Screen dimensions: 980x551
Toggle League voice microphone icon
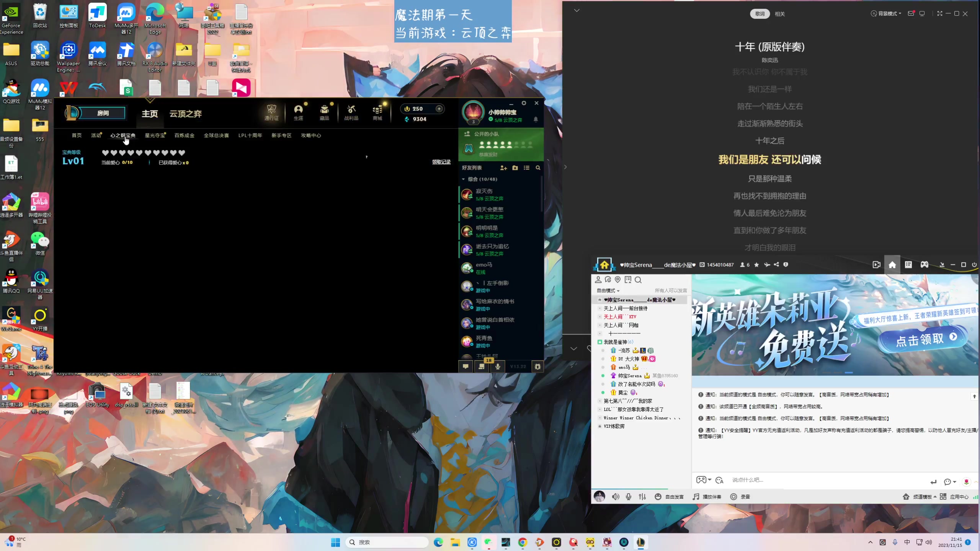498,366
